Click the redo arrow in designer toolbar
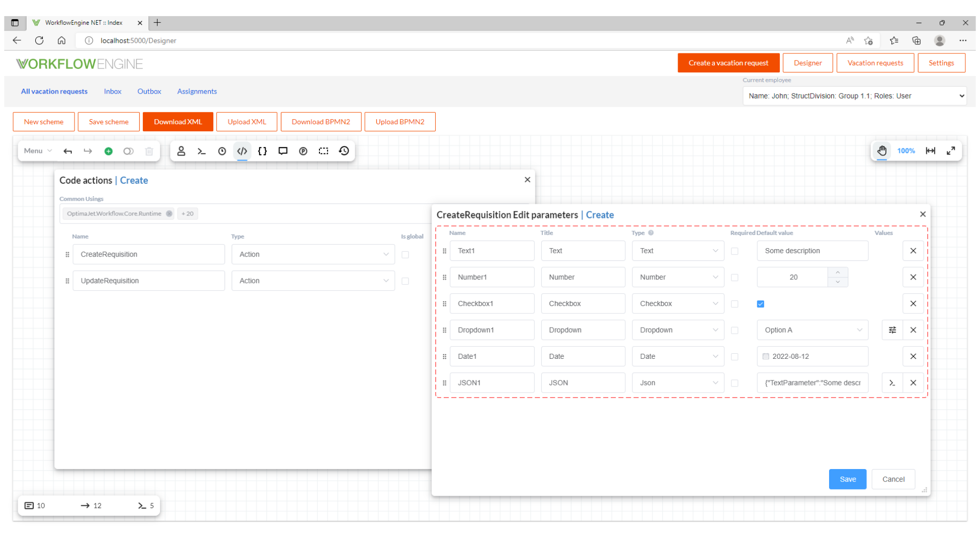980x542 pixels. [x=88, y=151]
